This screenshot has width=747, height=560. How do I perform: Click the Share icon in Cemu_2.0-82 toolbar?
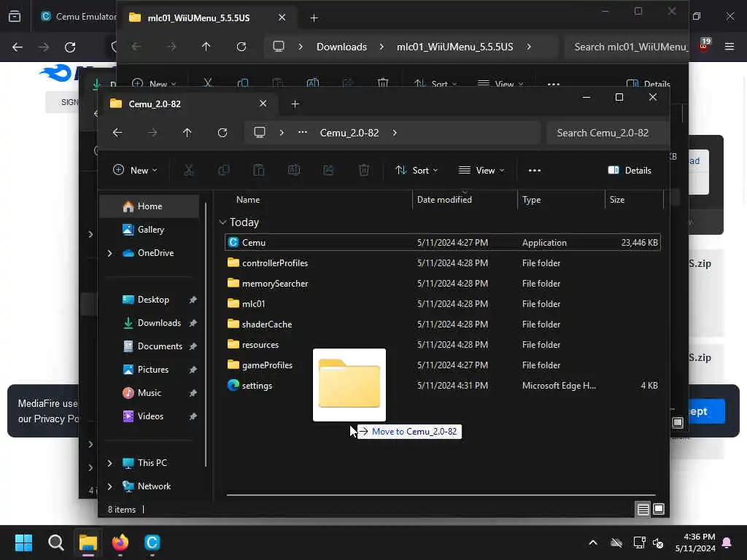click(x=329, y=170)
